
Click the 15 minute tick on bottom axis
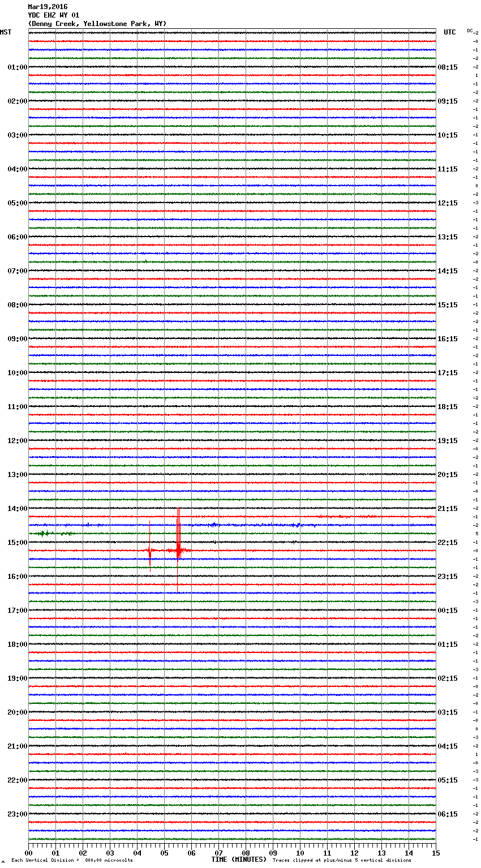point(436,853)
